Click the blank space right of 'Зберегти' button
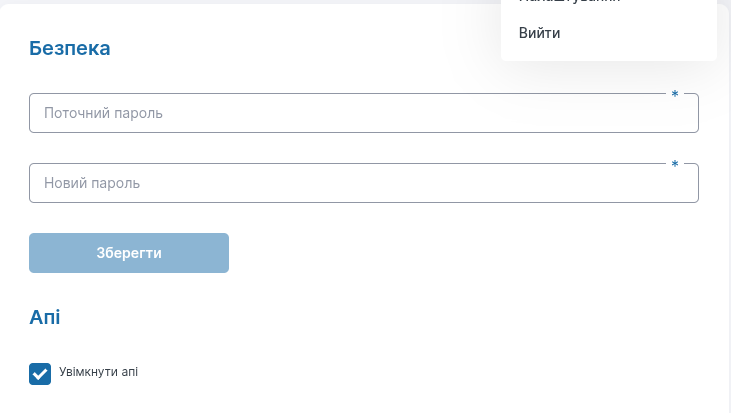 coord(450,253)
